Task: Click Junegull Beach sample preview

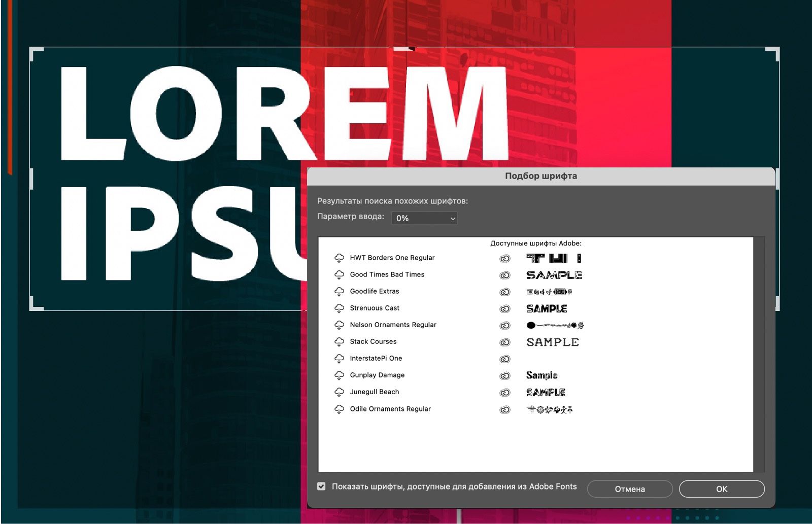Action: (x=546, y=393)
